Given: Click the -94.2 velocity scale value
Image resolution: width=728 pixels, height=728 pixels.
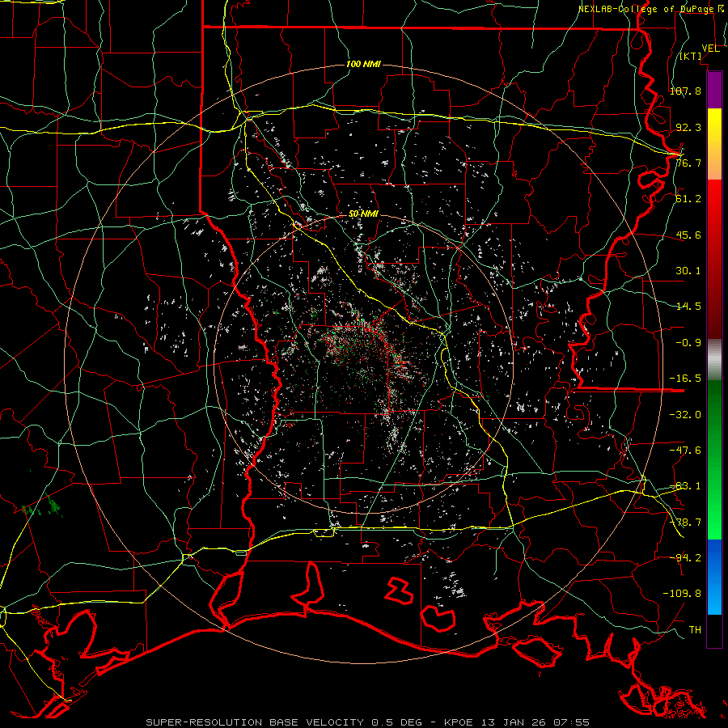Looking at the screenshot, I should (685, 557).
